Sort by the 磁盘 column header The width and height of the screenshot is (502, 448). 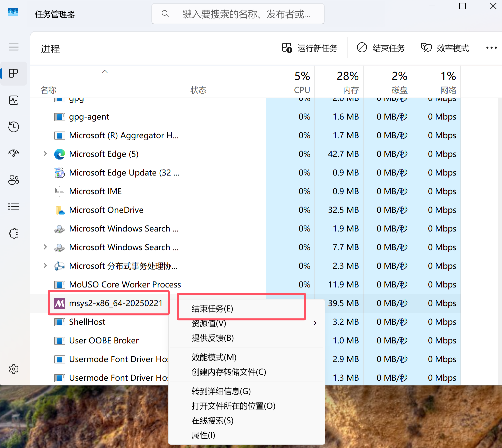click(388, 82)
